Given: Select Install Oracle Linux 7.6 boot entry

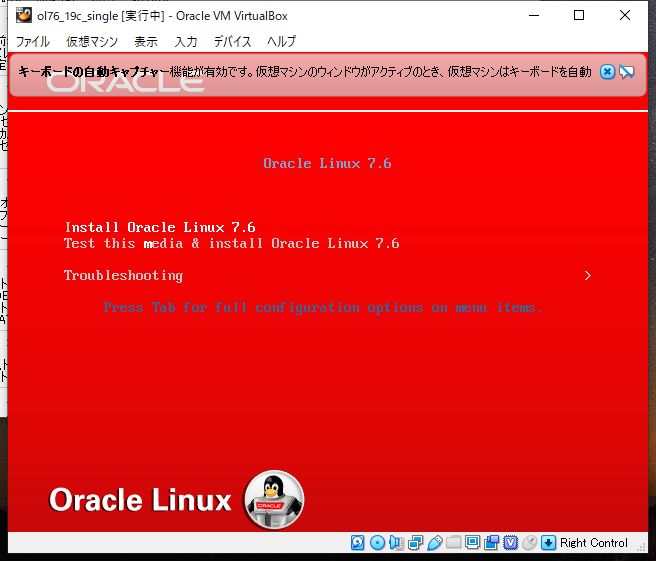Looking at the screenshot, I should [x=160, y=227].
